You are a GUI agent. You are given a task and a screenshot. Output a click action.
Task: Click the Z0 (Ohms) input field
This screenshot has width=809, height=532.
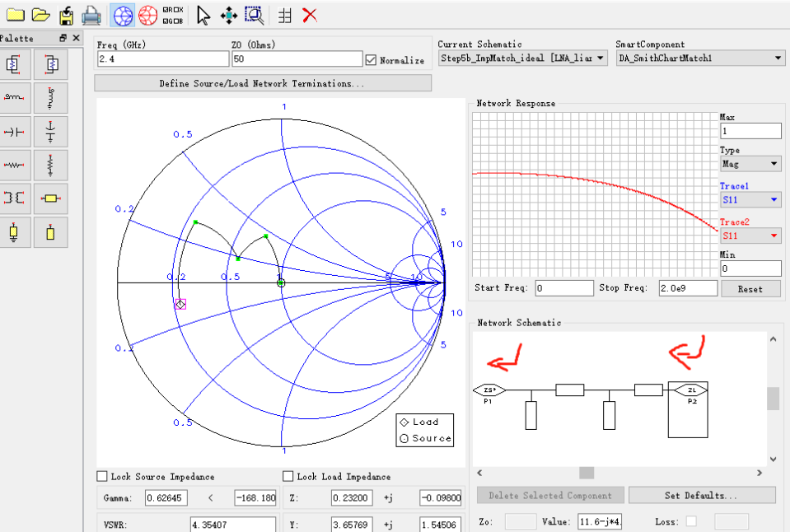click(297, 58)
